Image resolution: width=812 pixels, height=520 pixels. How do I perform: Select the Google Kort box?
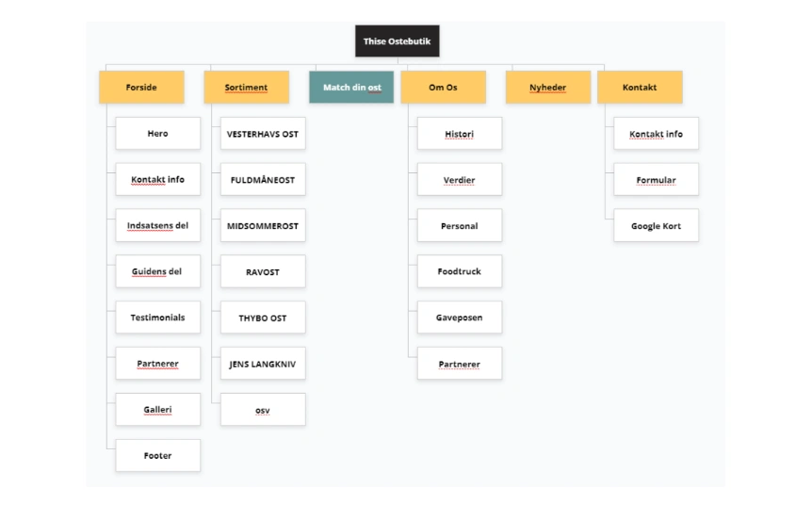point(657,225)
